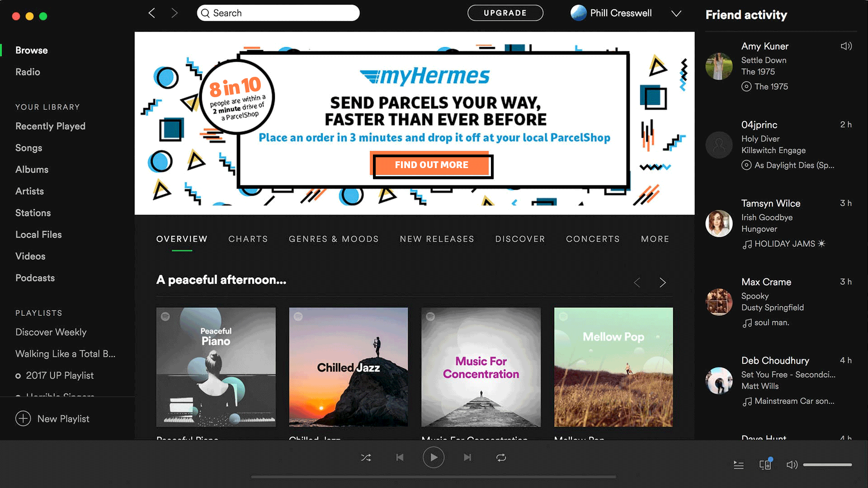Screen dimensions: 868x488
Task: Click FIND OUT MORE in the ad
Action: point(432,165)
